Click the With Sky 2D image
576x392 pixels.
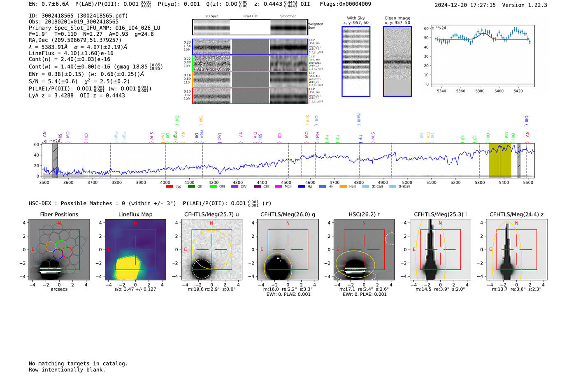click(356, 61)
